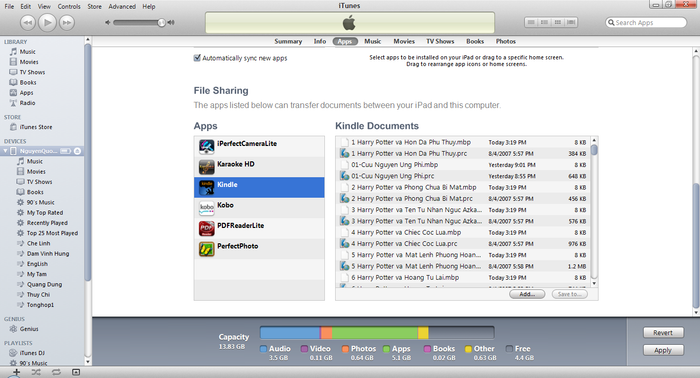The height and width of the screenshot is (378, 700).
Task: Switch to the TV Shows tab
Action: coord(440,41)
